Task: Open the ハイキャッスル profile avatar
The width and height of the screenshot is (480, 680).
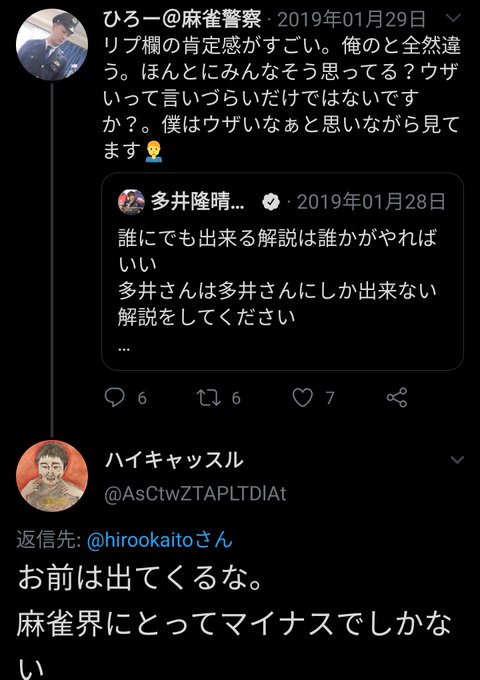Action: (52, 476)
